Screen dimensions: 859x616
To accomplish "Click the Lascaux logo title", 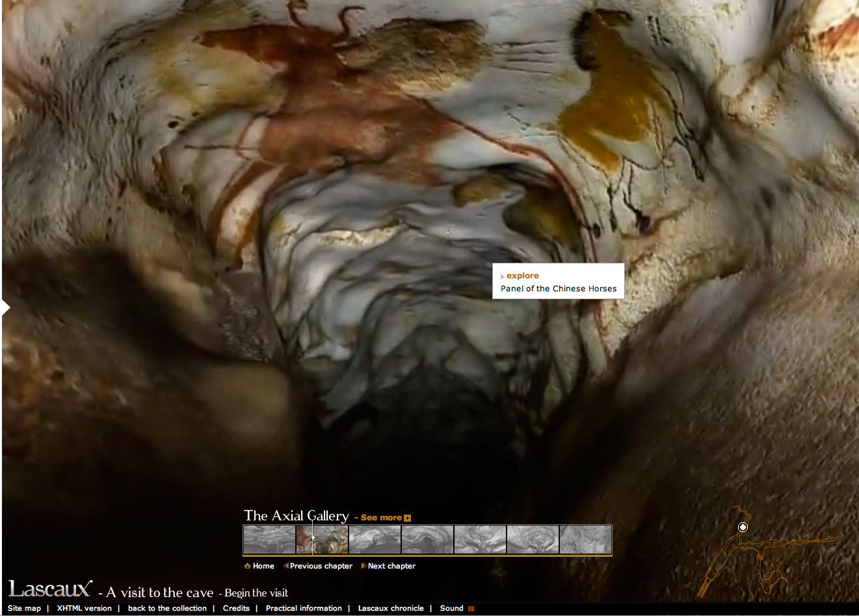I will (x=50, y=589).
